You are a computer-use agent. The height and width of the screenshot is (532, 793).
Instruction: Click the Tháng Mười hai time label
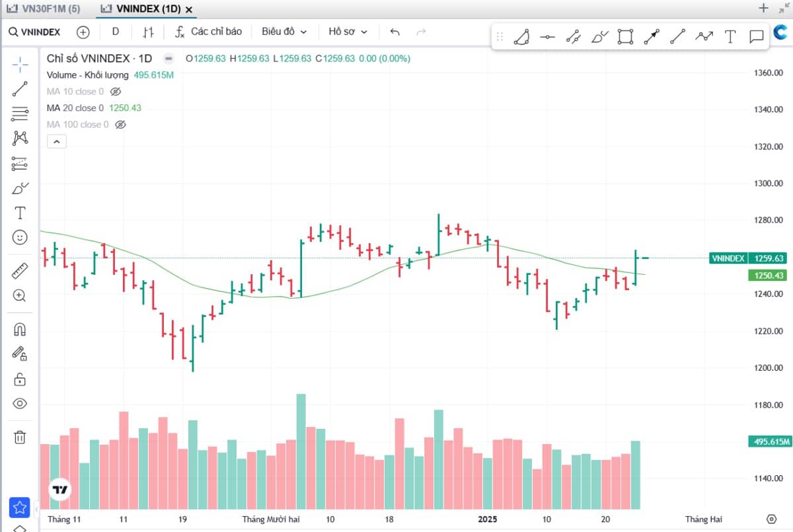pos(271,519)
